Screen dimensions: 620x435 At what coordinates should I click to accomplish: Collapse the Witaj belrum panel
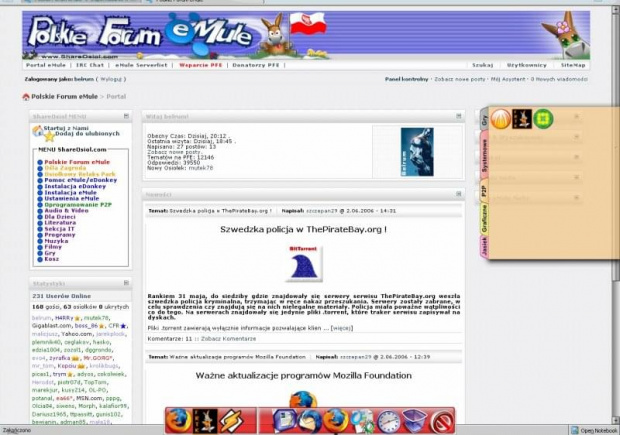click(x=458, y=117)
